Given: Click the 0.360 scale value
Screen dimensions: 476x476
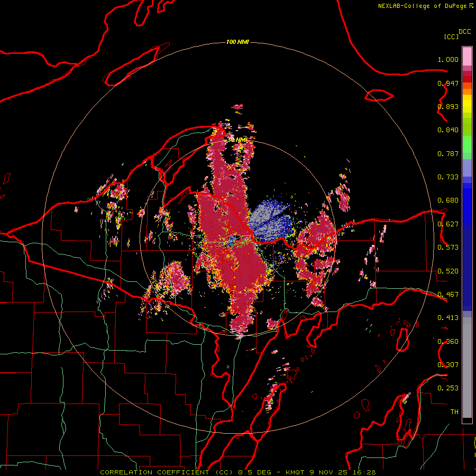Looking at the screenshot, I should click(x=448, y=342).
